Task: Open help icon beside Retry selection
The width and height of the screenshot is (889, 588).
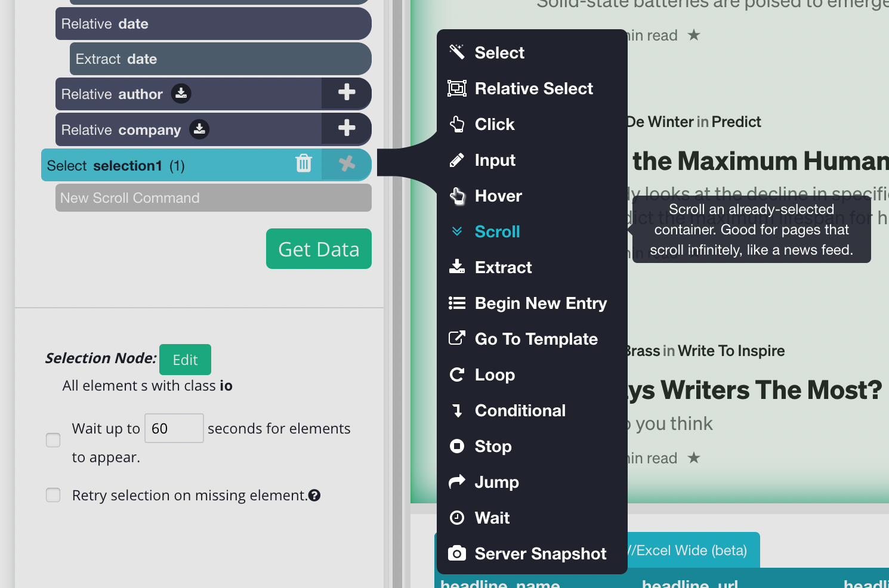Action: click(x=314, y=495)
